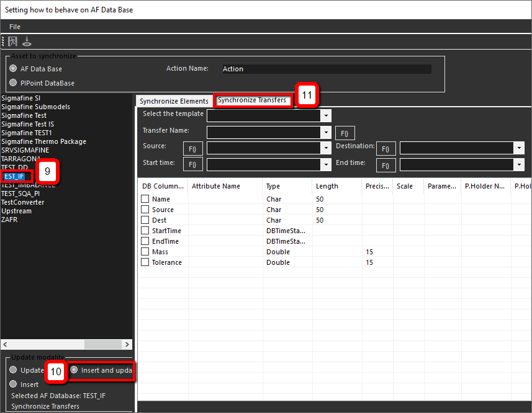Click the F() icon beside End time
532x413 pixels.
pyautogui.click(x=386, y=164)
